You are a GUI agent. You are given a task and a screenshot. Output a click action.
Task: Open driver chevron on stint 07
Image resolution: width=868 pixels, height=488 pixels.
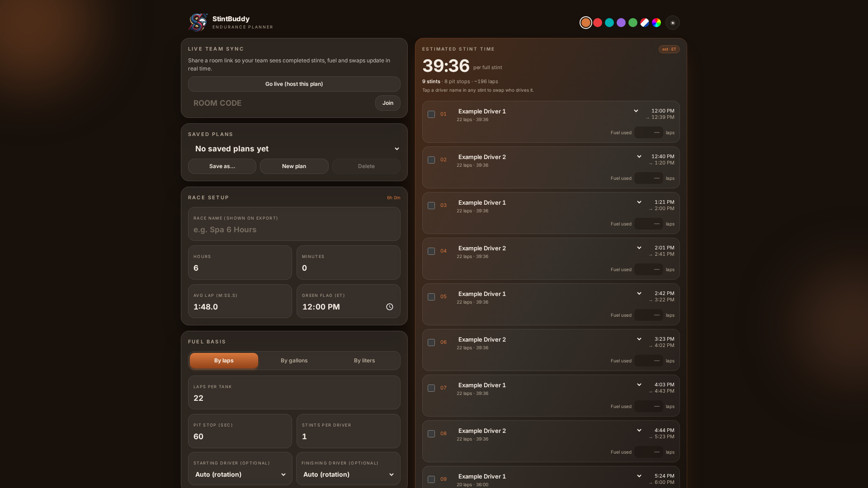(x=639, y=385)
